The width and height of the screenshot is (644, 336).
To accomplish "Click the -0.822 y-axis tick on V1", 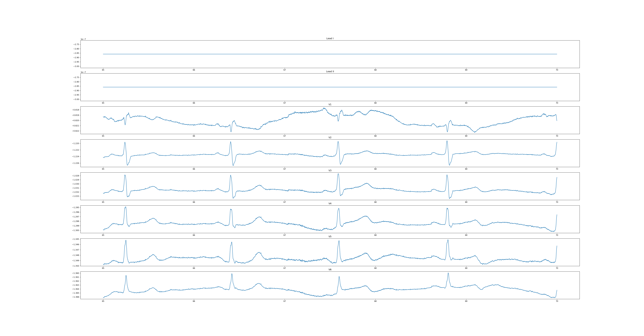I will [76, 131].
